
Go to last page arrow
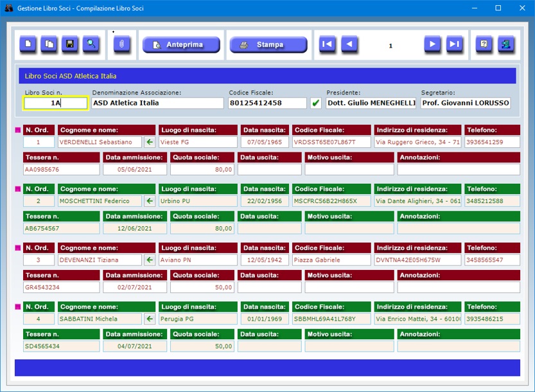[455, 44]
